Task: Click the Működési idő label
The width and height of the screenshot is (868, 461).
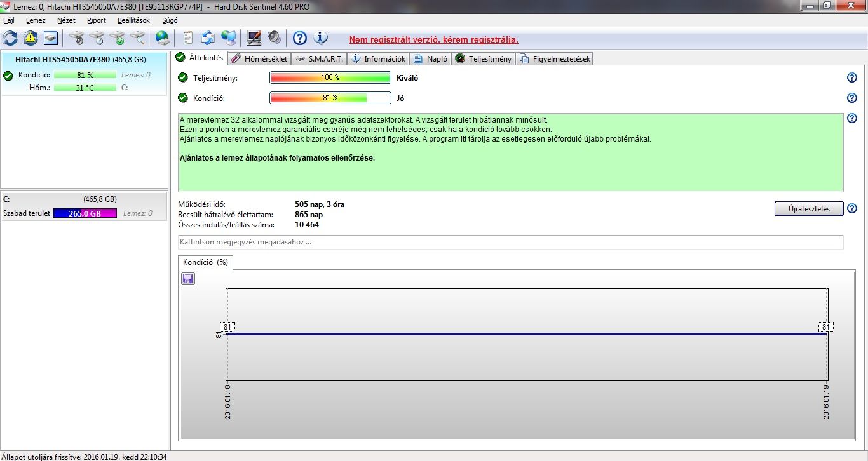Action: click(202, 204)
